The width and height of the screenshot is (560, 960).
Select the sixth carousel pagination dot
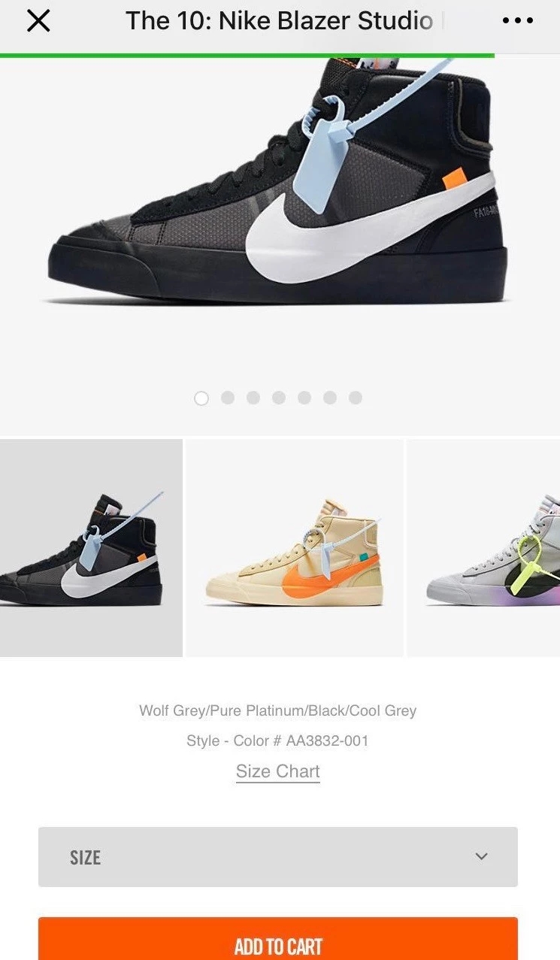point(330,398)
